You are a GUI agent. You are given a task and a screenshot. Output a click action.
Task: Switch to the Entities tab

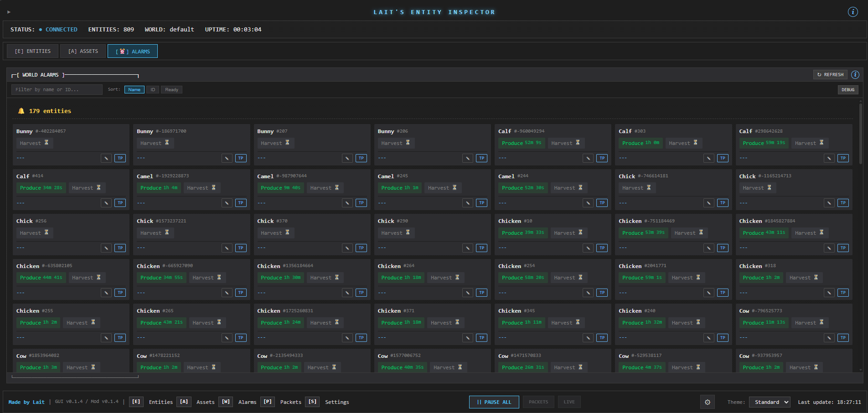point(32,51)
